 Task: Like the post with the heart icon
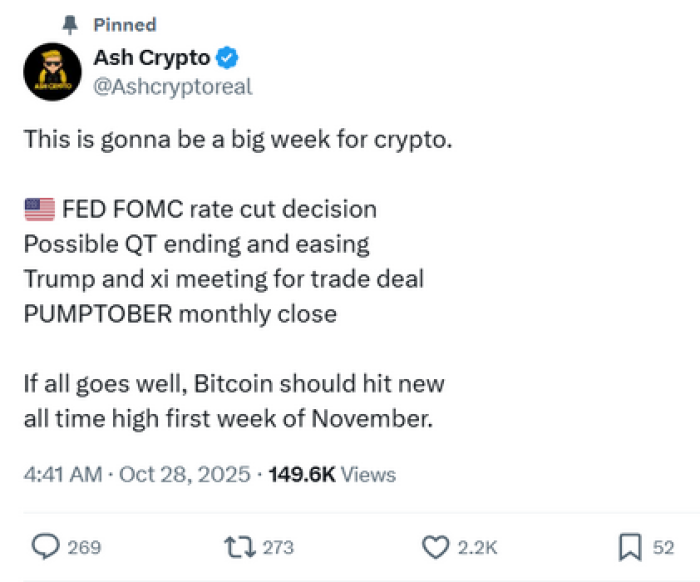[x=435, y=546]
